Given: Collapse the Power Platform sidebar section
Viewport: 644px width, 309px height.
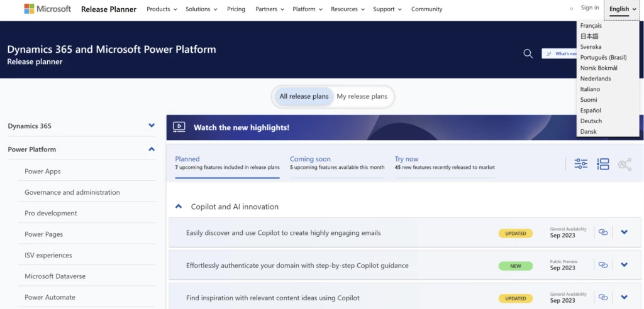Looking at the screenshot, I should 152,149.
